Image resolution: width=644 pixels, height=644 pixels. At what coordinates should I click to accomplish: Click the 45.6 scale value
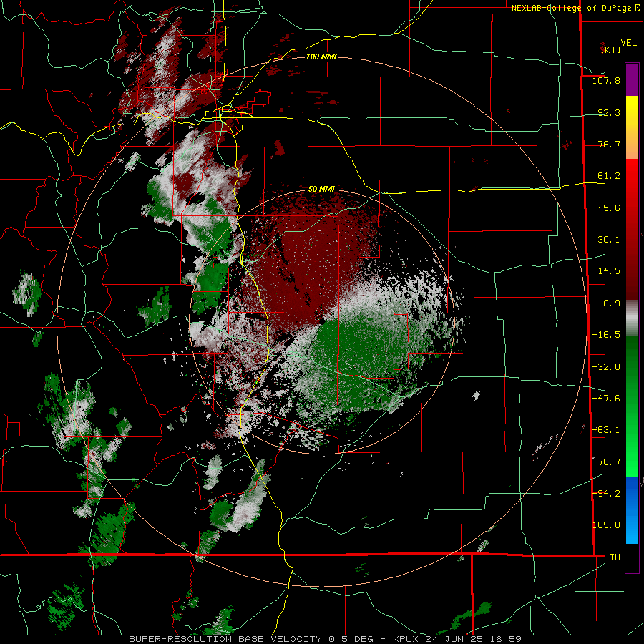609,208
